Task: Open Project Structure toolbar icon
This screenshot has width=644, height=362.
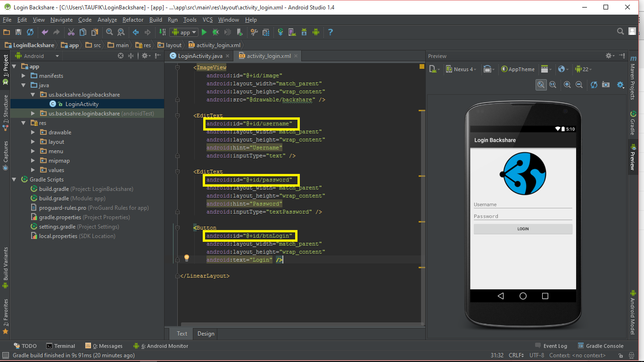Action: pyautogui.click(x=266, y=32)
